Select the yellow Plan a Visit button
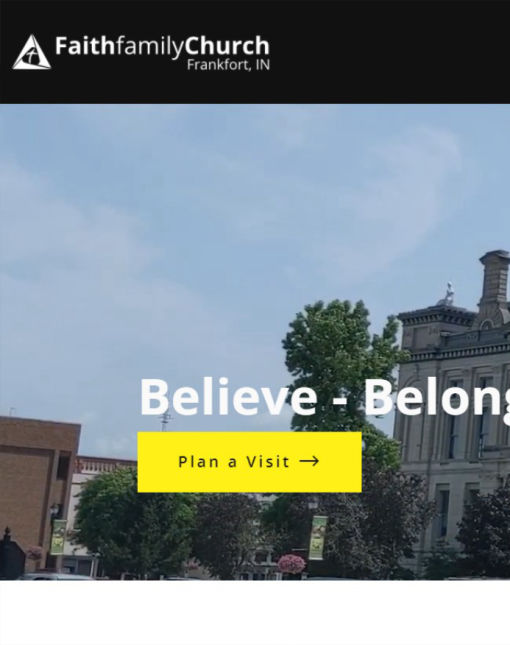This screenshot has height=645, width=510. coord(249,462)
